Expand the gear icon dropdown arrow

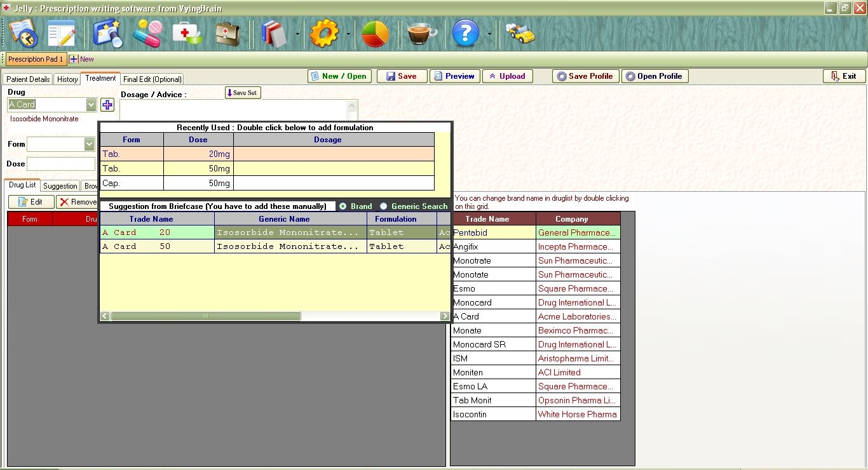348,34
